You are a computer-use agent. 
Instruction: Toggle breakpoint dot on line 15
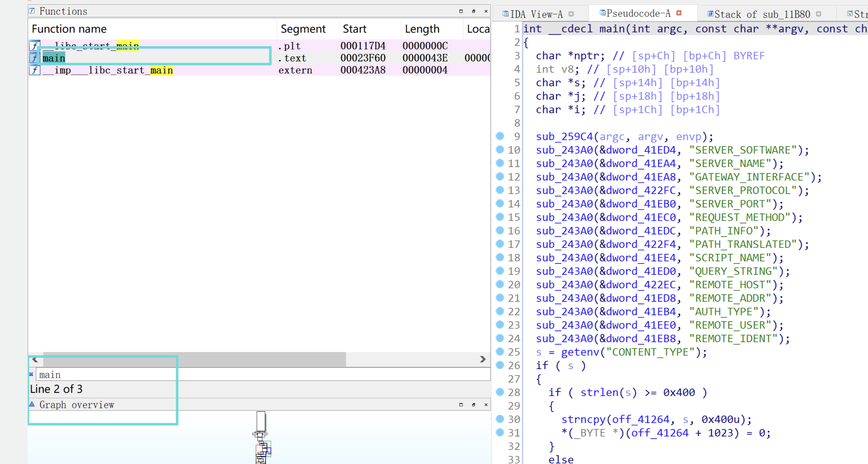500,217
